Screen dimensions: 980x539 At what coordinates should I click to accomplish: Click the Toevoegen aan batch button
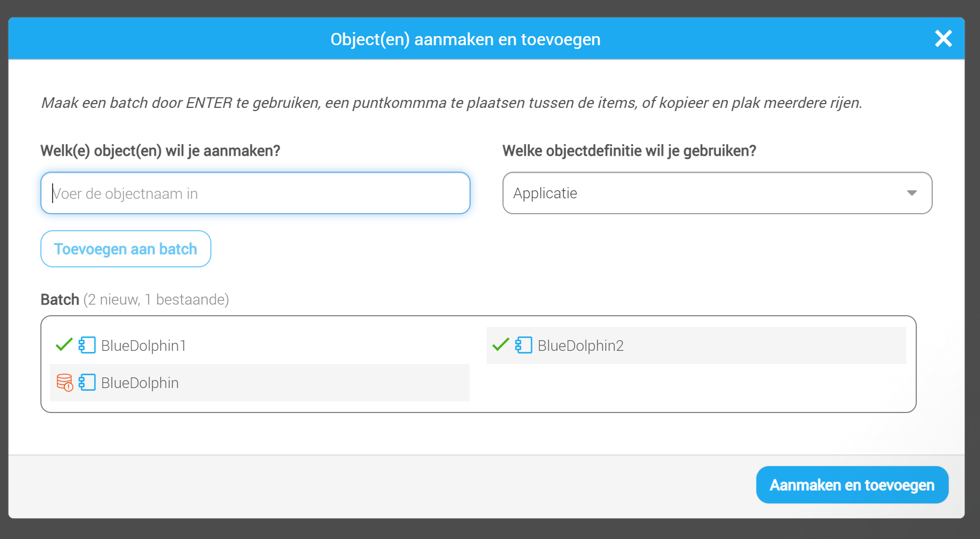tap(126, 249)
